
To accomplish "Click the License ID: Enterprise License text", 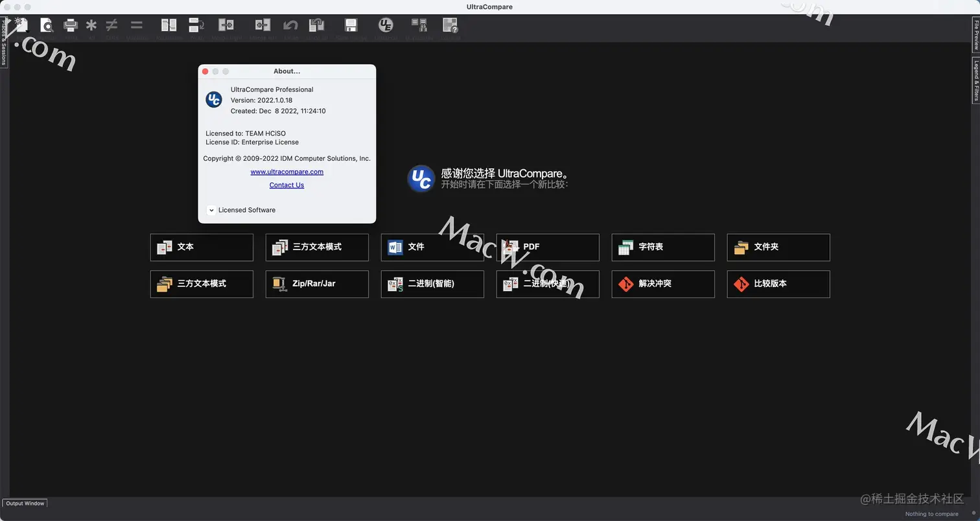I will 252,142.
